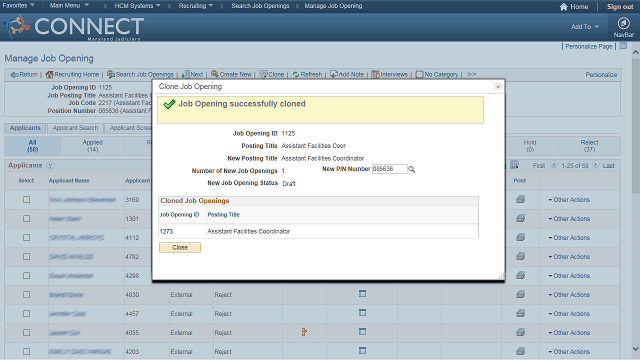Click the New PIN Number input field
640x360 pixels.
389,169
